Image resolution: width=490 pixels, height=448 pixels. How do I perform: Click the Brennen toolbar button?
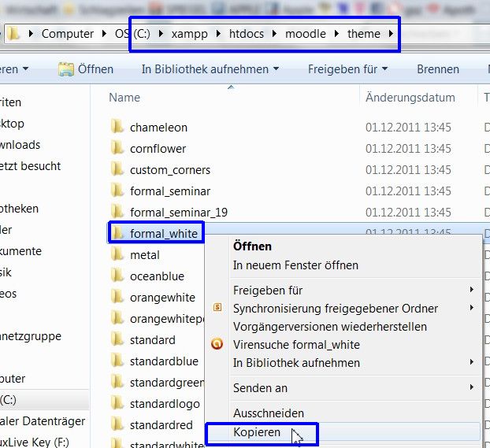[438, 69]
